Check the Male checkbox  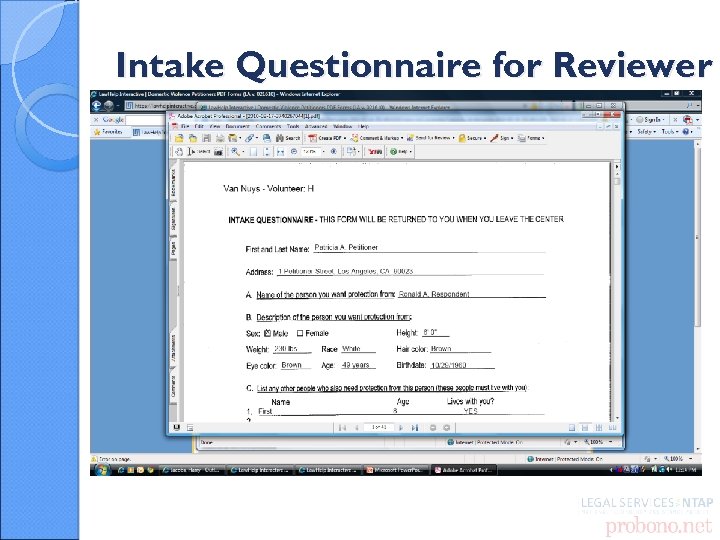[267, 333]
